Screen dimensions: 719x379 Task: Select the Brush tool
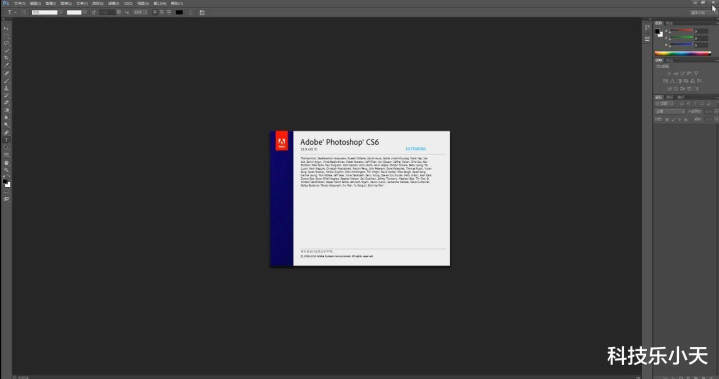[x=6, y=80]
